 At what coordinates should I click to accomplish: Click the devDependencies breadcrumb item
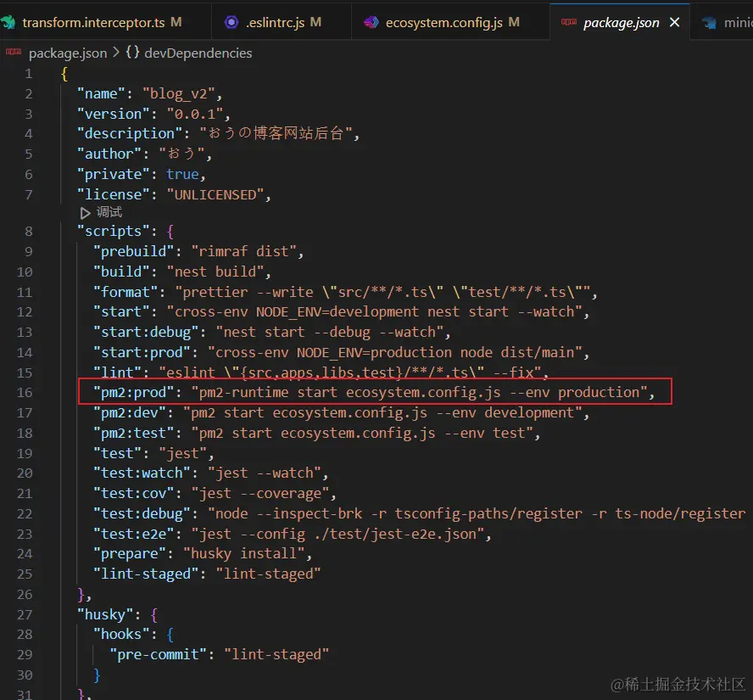198,53
